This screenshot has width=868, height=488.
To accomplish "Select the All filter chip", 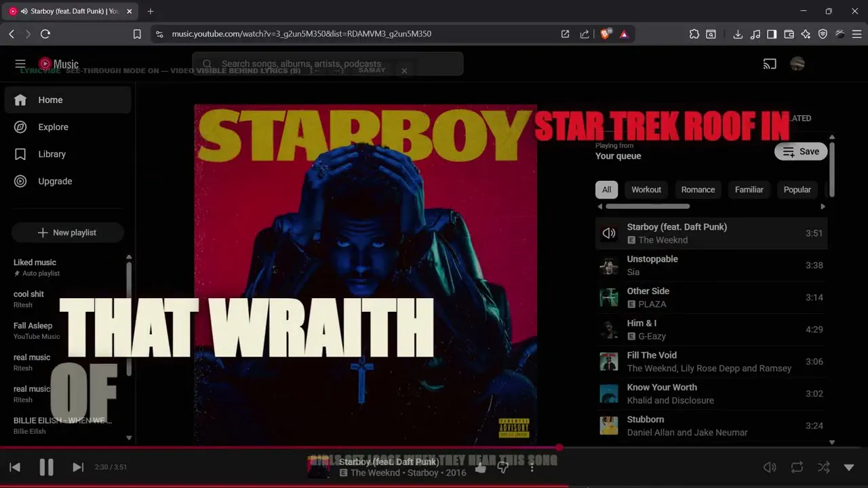I will (606, 190).
